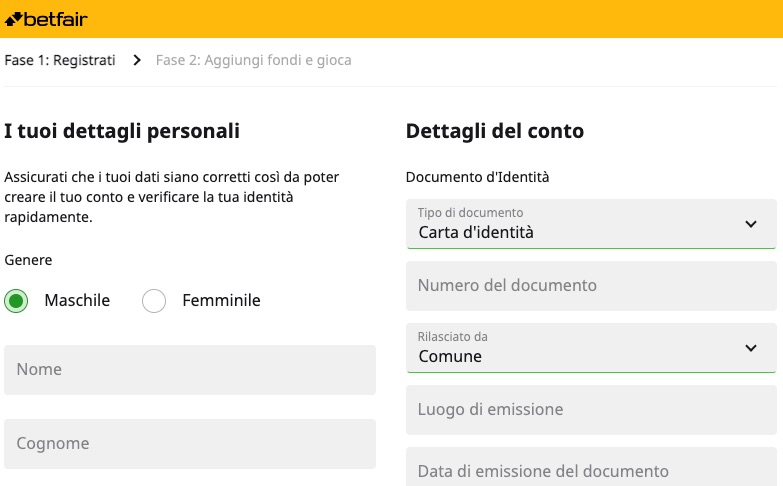Select the Maschile radio button
Viewport: 783px width, 486px height.
pos(16,301)
